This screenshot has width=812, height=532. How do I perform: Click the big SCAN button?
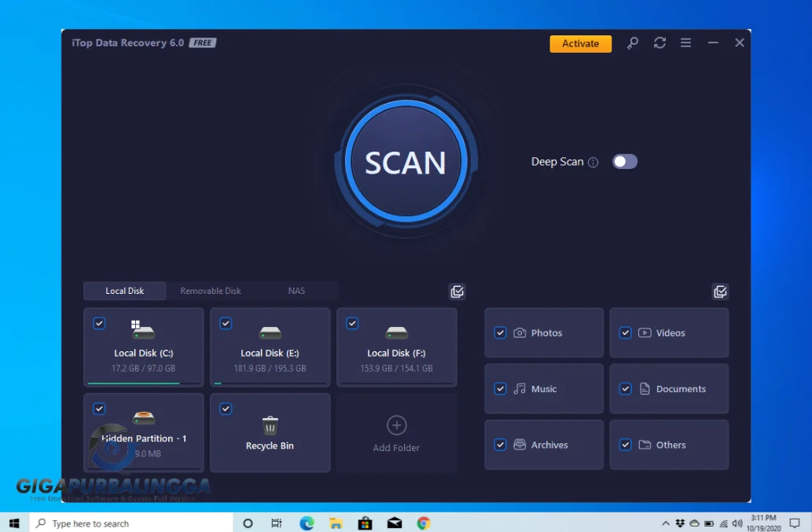pyautogui.click(x=406, y=161)
